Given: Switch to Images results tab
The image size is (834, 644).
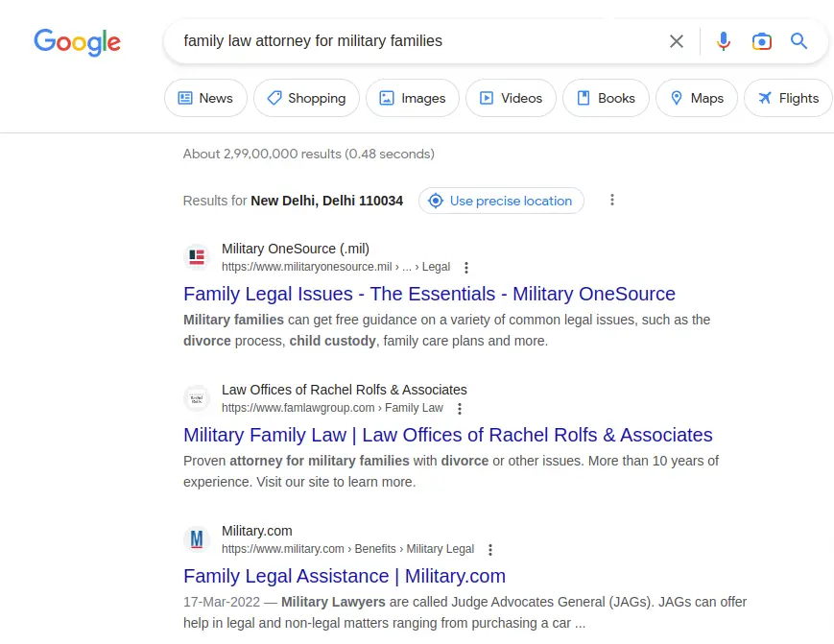Looking at the screenshot, I should tap(413, 98).
